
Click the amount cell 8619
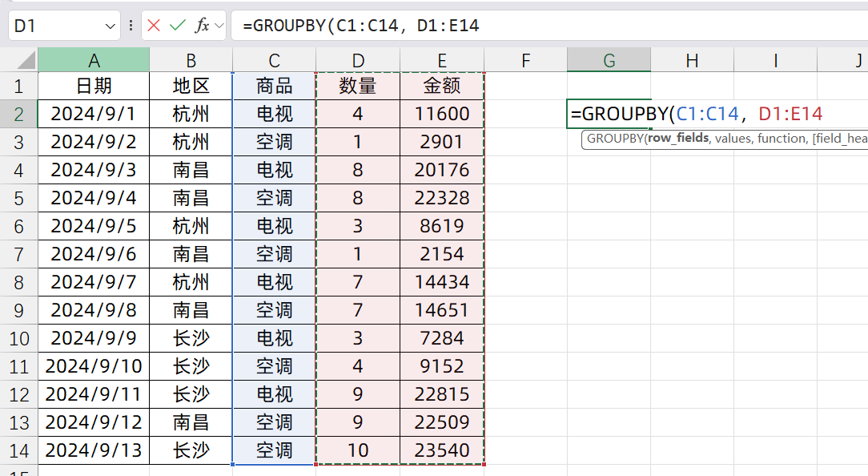pos(442,226)
